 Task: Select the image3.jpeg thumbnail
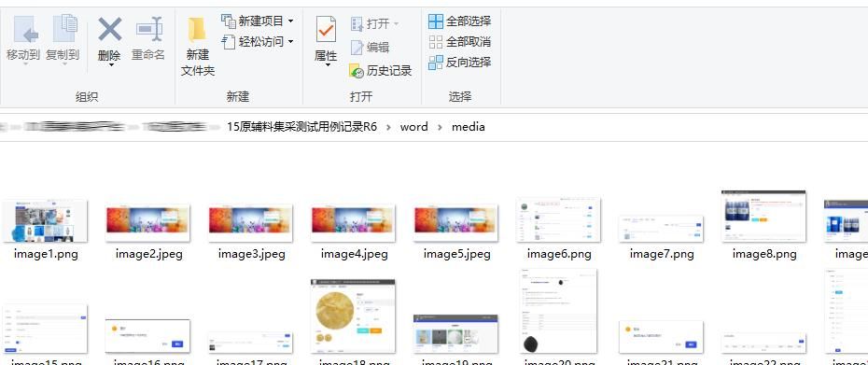[x=251, y=223]
